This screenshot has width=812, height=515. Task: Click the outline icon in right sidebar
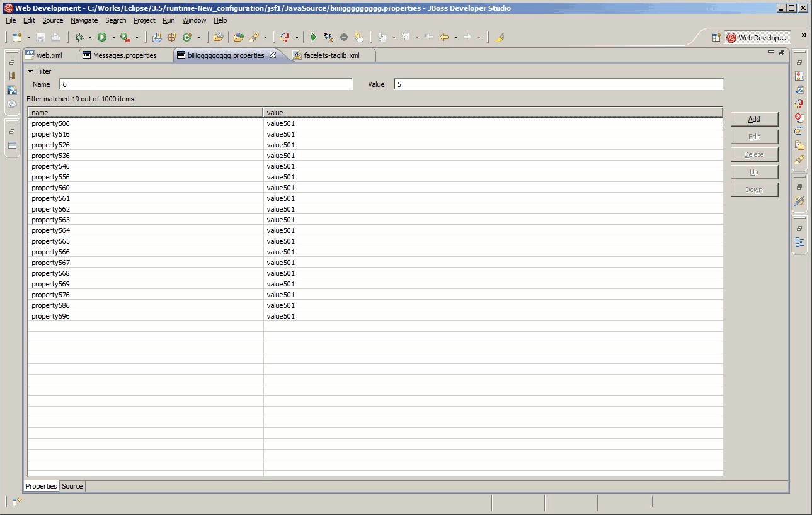coord(799,242)
